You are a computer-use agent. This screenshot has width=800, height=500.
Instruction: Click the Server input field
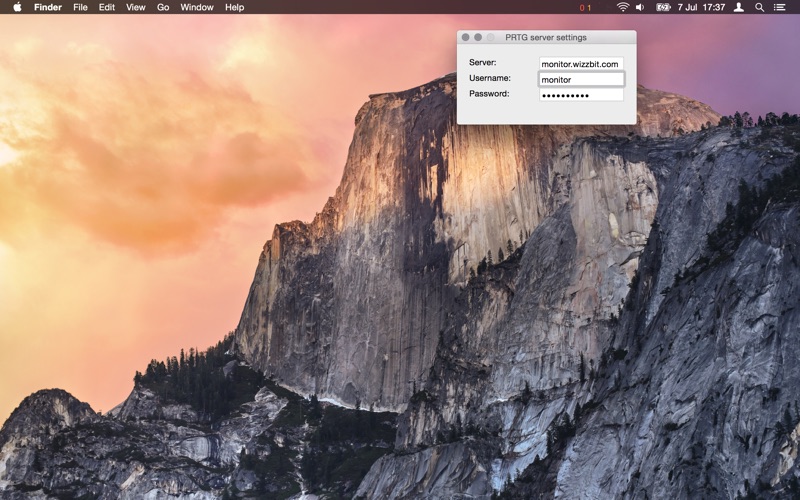coord(581,64)
